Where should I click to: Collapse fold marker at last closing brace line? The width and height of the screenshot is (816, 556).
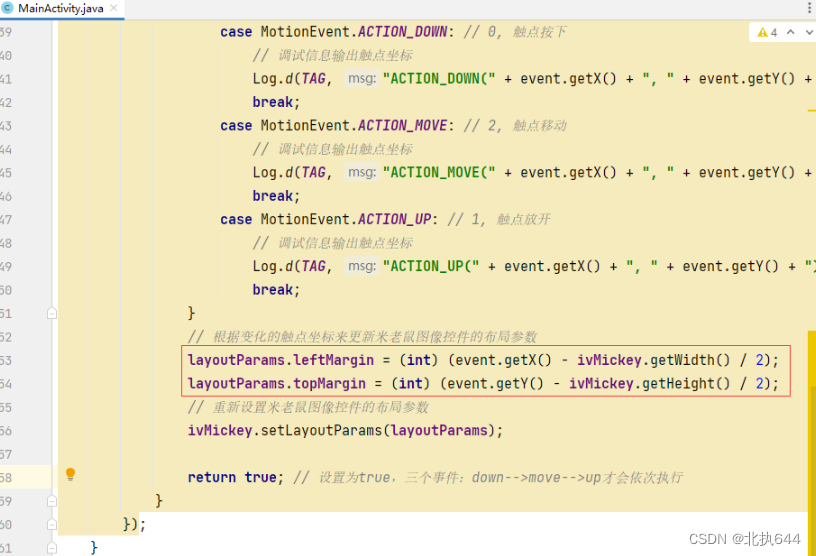[x=52, y=548]
